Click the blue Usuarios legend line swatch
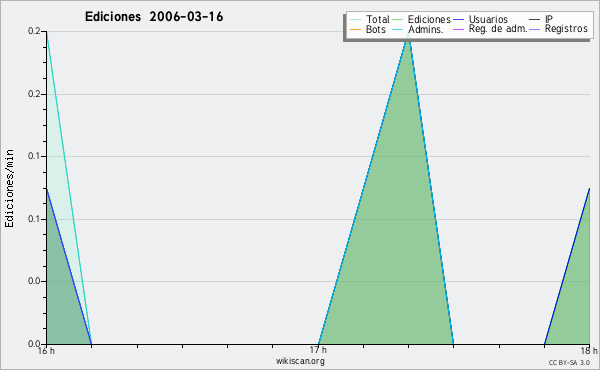The width and height of the screenshot is (600, 370). click(458, 20)
